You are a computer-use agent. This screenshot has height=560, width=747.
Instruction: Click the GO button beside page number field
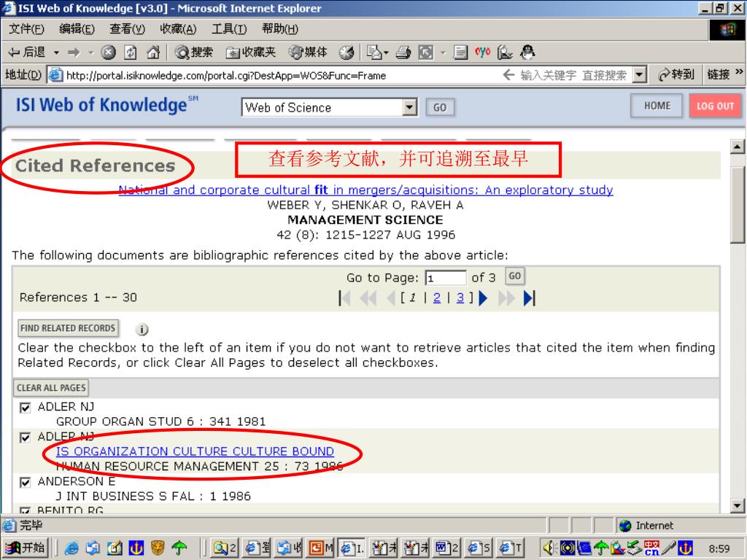(x=514, y=276)
